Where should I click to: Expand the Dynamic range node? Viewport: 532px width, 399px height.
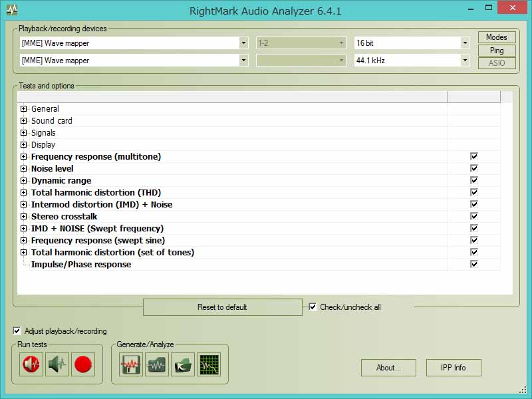[x=23, y=180]
